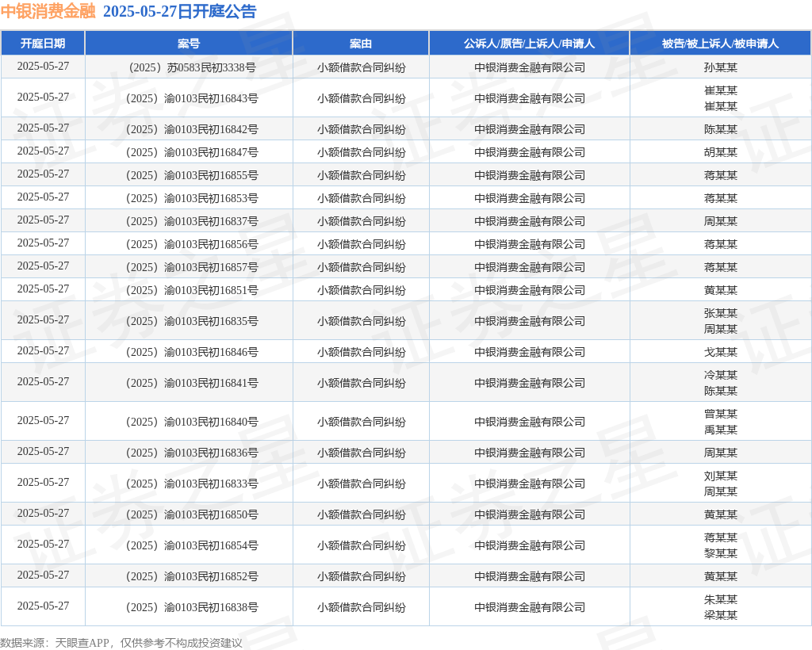Click the 2025-05-27日开庭公告 heading
Image resolution: width=812 pixels, height=650 pixels.
tap(180, 11)
